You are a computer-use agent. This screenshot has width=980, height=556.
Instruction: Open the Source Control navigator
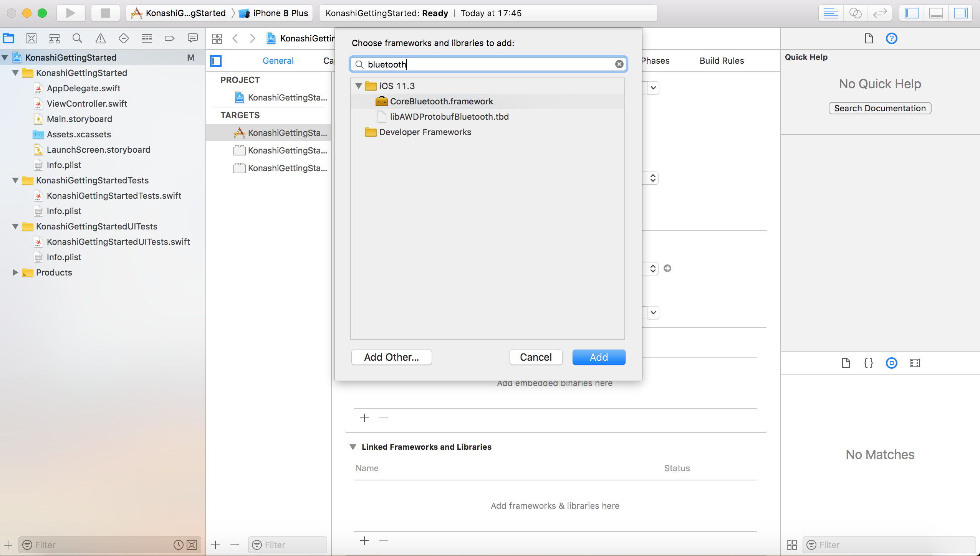pyautogui.click(x=31, y=38)
